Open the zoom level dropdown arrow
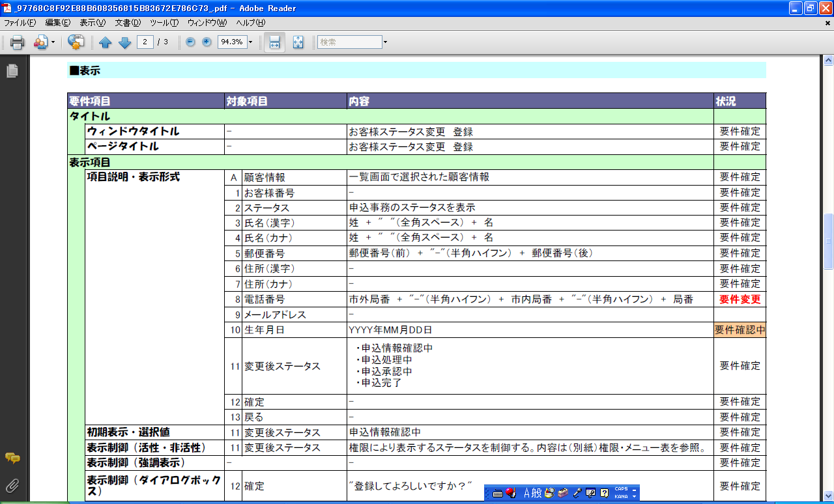 click(250, 42)
